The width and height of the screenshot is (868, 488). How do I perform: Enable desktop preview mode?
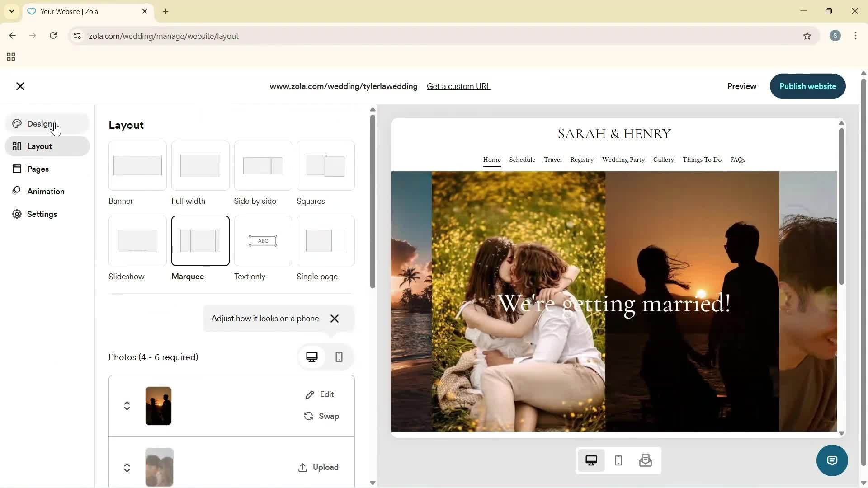tap(591, 460)
